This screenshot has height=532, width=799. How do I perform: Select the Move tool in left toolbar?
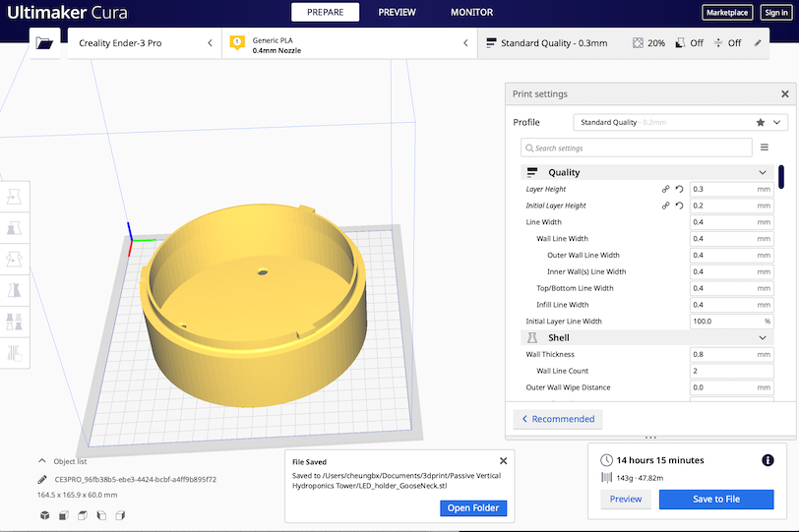coord(14,197)
